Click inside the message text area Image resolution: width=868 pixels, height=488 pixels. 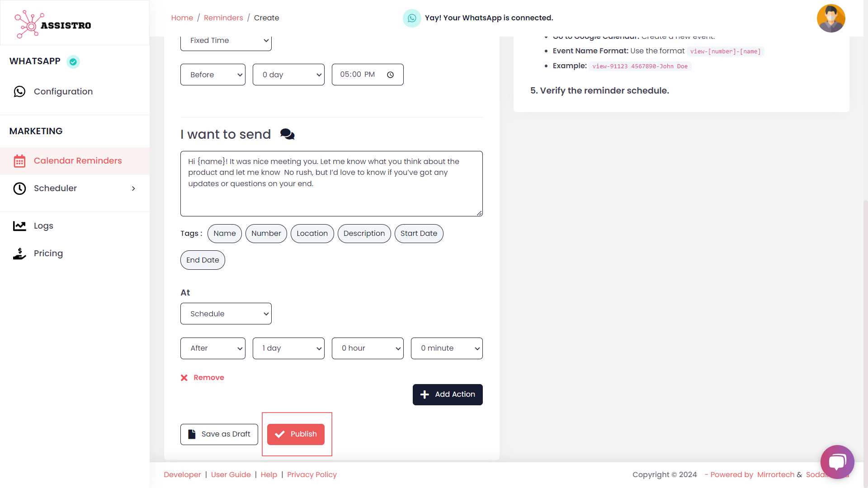(x=331, y=194)
